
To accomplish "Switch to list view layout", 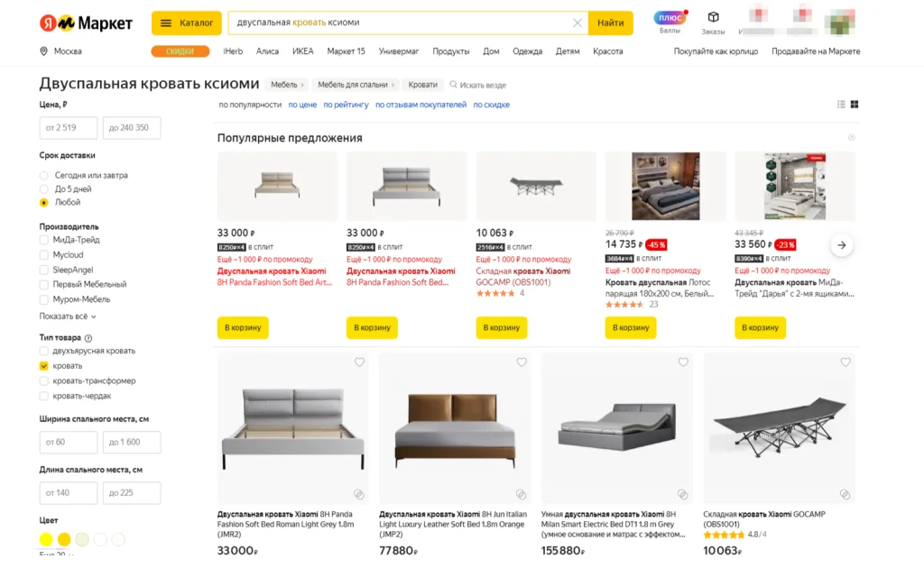I will pyautogui.click(x=841, y=105).
